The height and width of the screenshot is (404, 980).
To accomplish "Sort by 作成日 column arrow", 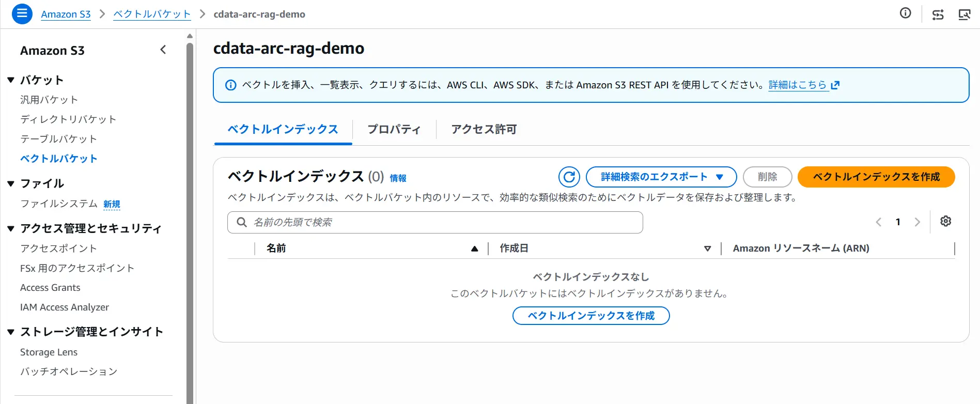I will point(707,248).
